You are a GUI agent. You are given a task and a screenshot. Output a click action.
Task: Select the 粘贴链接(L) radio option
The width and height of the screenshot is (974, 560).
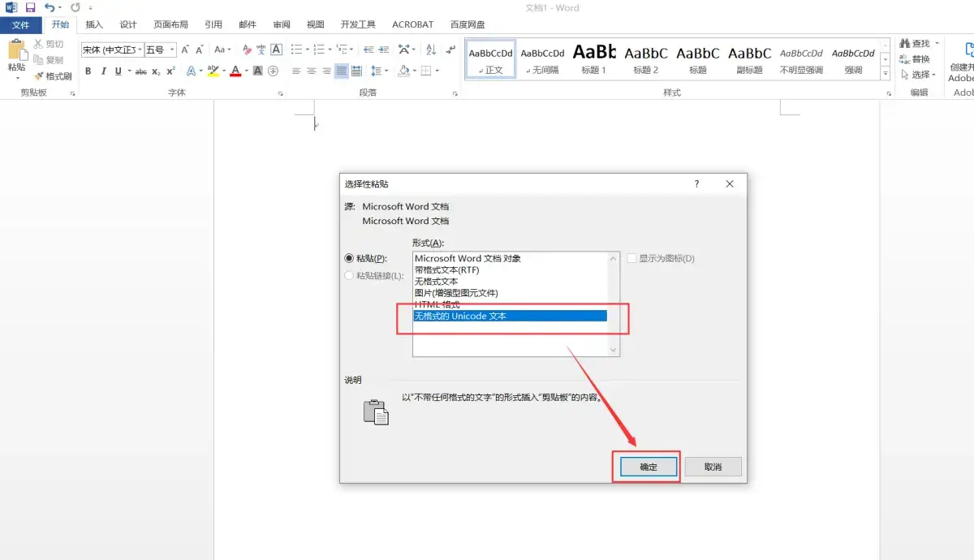click(x=350, y=276)
